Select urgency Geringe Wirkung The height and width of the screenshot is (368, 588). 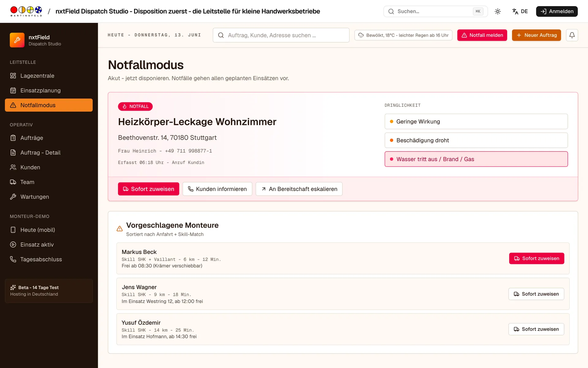click(x=476, y=121)
